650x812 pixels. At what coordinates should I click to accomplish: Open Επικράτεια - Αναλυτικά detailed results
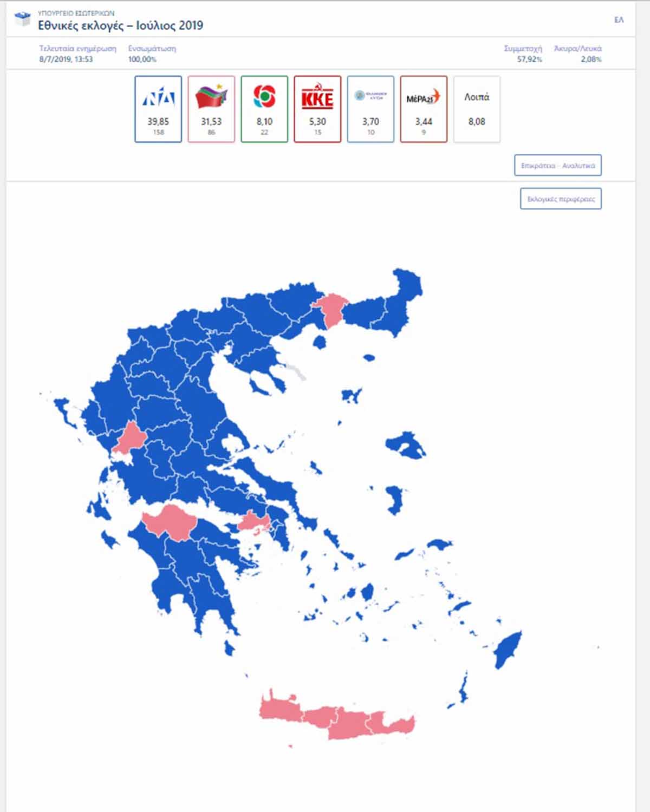(x=558, y=166)
